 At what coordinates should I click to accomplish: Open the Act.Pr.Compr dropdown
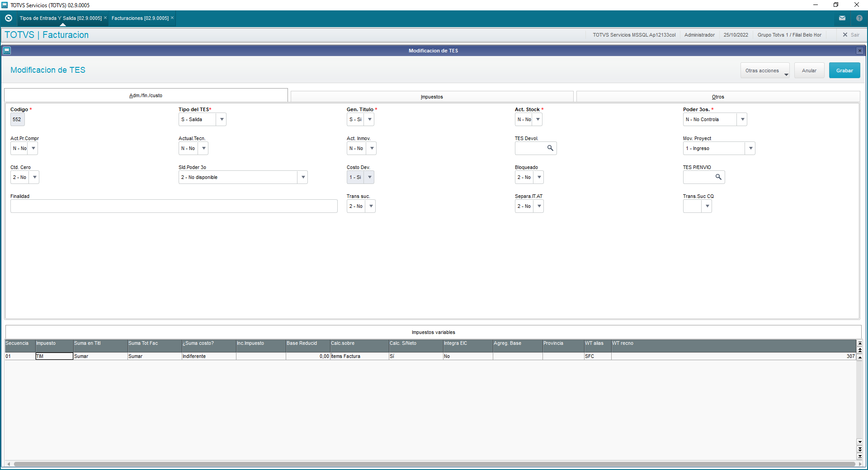(33, 148)
